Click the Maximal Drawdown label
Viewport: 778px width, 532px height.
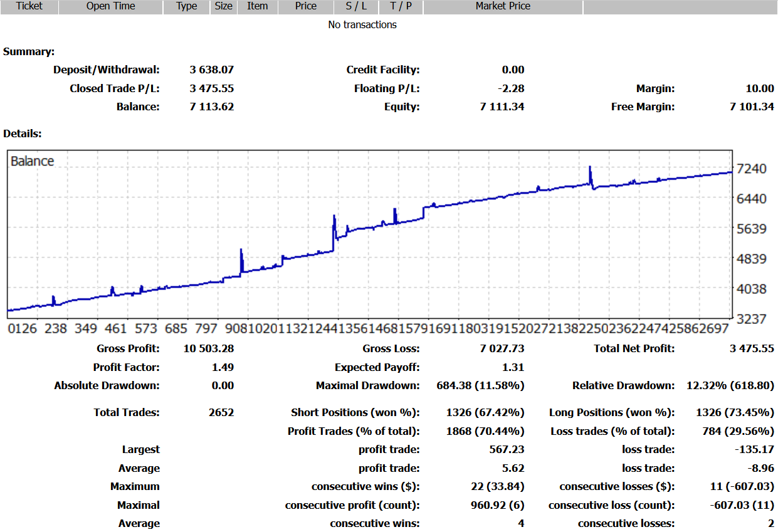point(368,385)
